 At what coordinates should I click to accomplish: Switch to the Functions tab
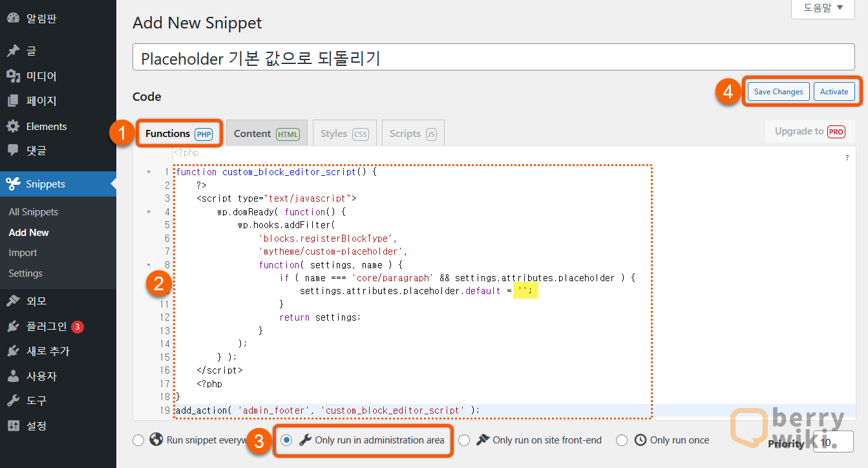tap(179, 133)
